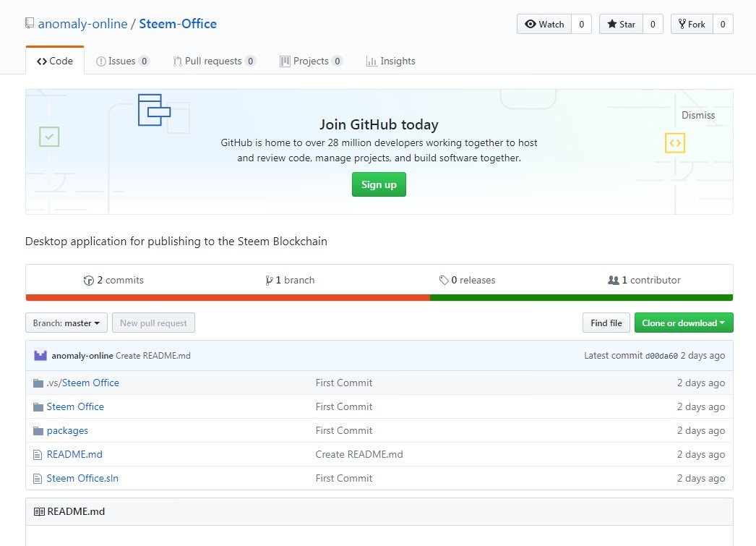The image size is (756, 546).
Task: Click the New pull request button
Action: (x=153, y=323)
